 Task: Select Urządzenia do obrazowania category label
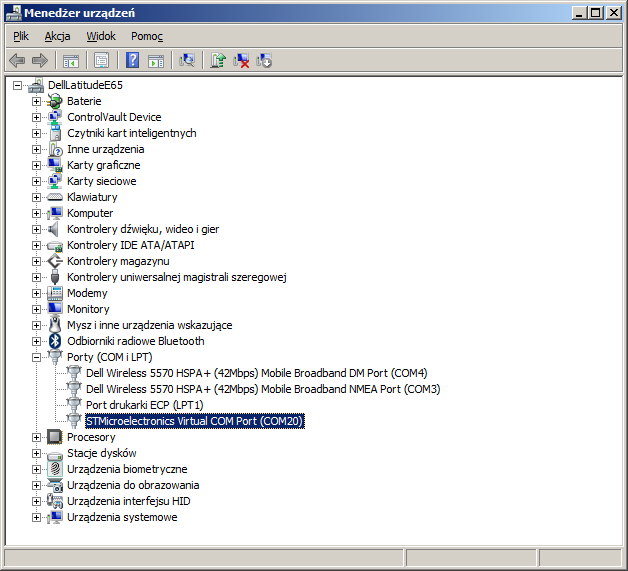click(133, 485)
